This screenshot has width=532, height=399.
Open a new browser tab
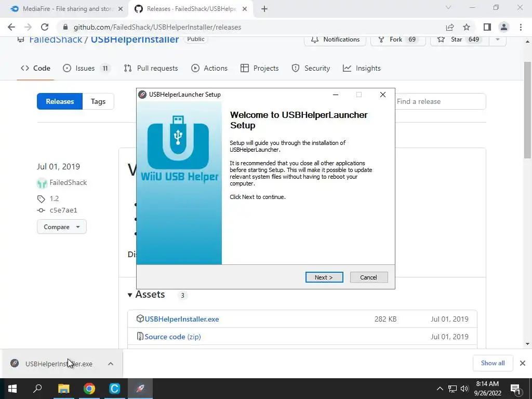point(264,9)
